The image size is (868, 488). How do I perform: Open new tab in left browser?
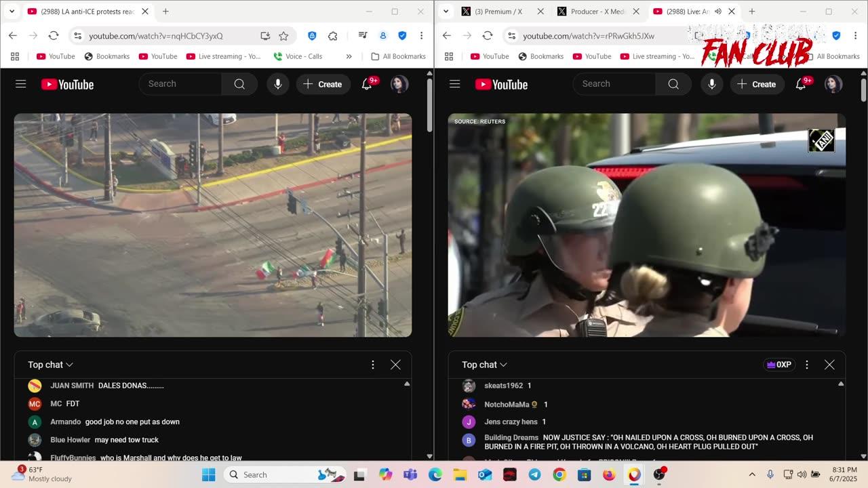pos(165,12)
